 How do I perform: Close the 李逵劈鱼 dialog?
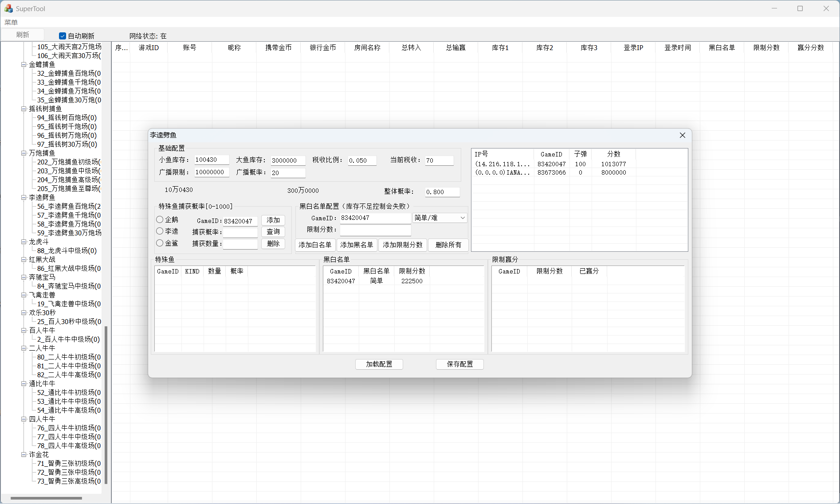point(682,135)
